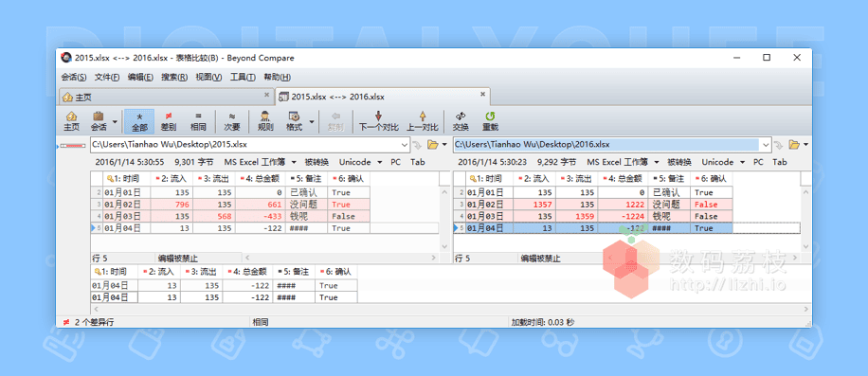Click the 交换 swap sides icon
868x376 pixels.
pyautogui.click(x=461, y=121)
